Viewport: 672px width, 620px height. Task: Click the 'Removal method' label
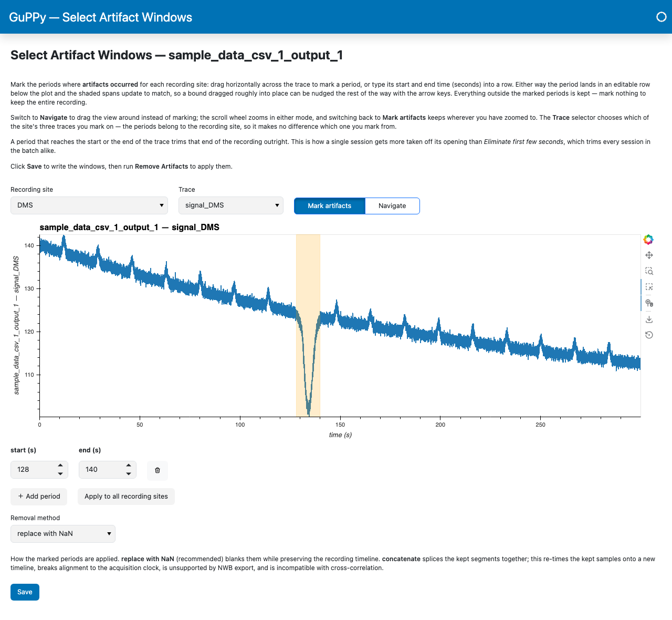35,518
